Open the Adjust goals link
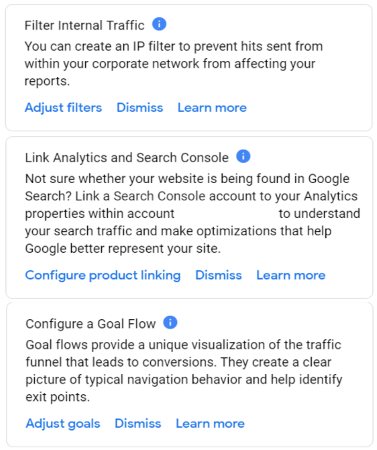The height and width of the screenshot is (450, 377). (x=63, y=424)
